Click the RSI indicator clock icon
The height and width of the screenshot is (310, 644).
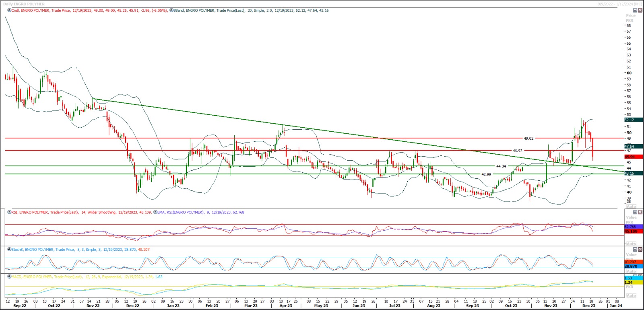pos(9,212)
